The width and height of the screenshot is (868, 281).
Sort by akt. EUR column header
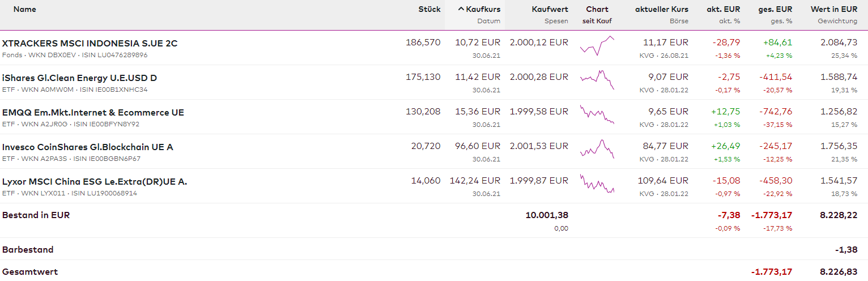[723, 9]
